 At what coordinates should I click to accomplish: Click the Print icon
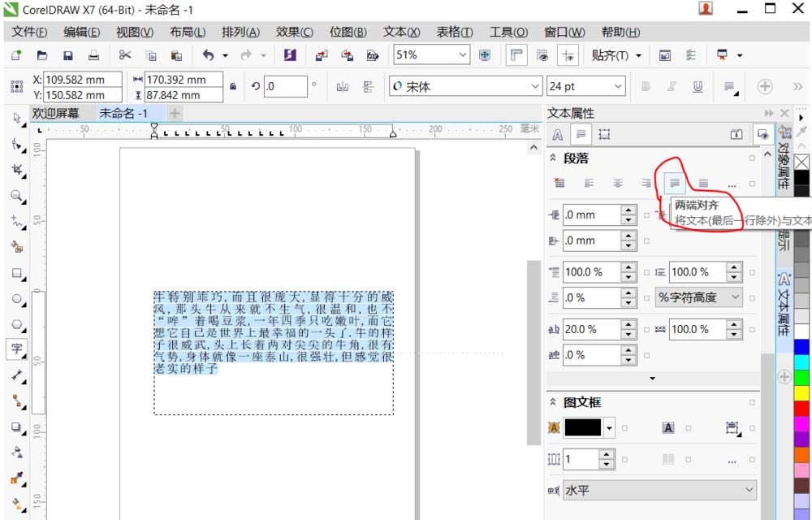93,55
